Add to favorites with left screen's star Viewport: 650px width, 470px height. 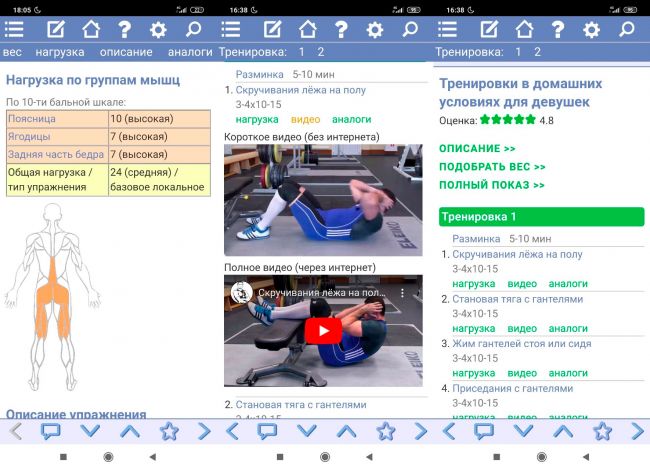point(169,431)
